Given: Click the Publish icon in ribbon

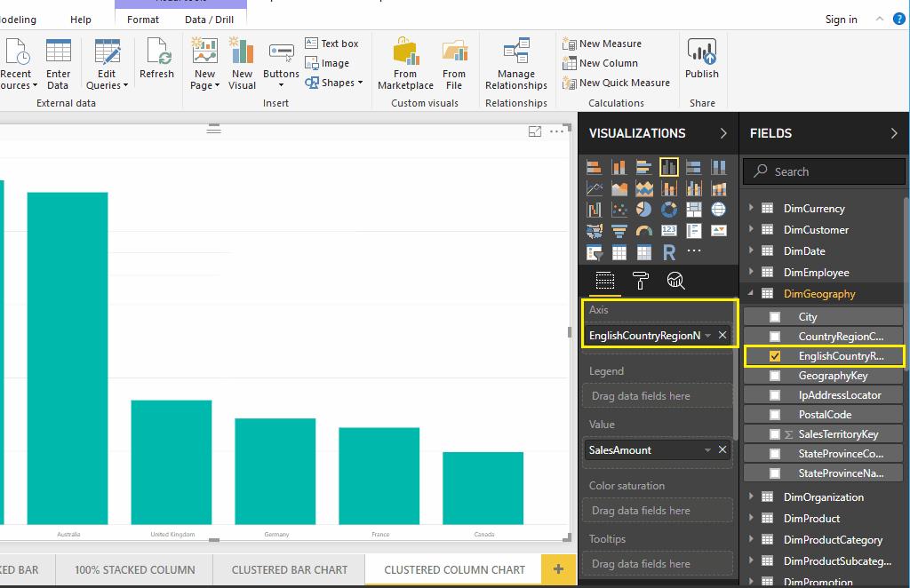Looking at the screenshot, I should point(701,60).
